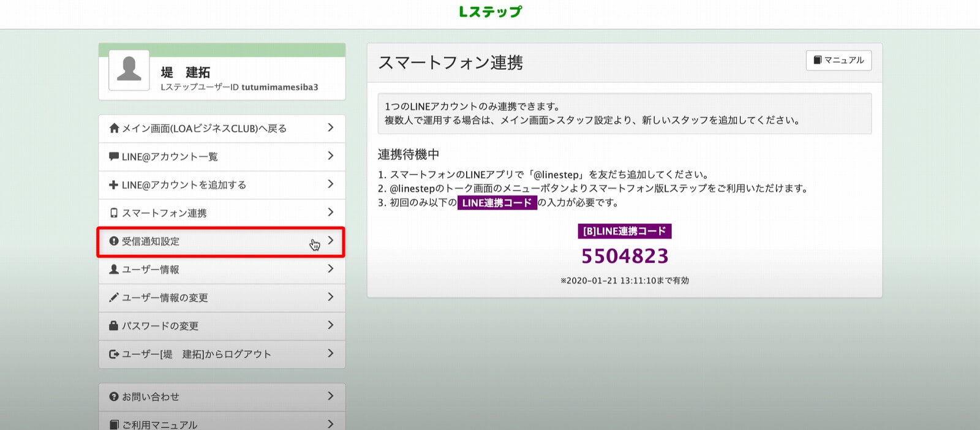
Task: Click LステップユーザーID tutumimamesiba3 text
Action: 239,87
